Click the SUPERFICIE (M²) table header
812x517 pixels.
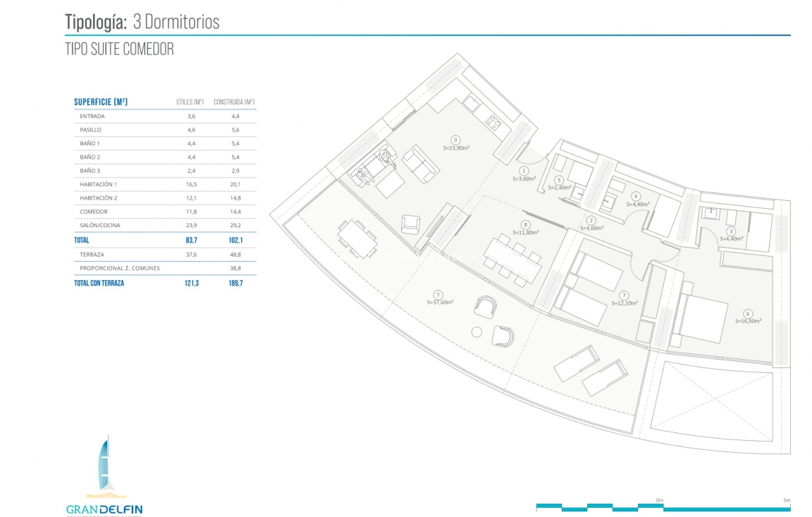(x=101, y=102)
